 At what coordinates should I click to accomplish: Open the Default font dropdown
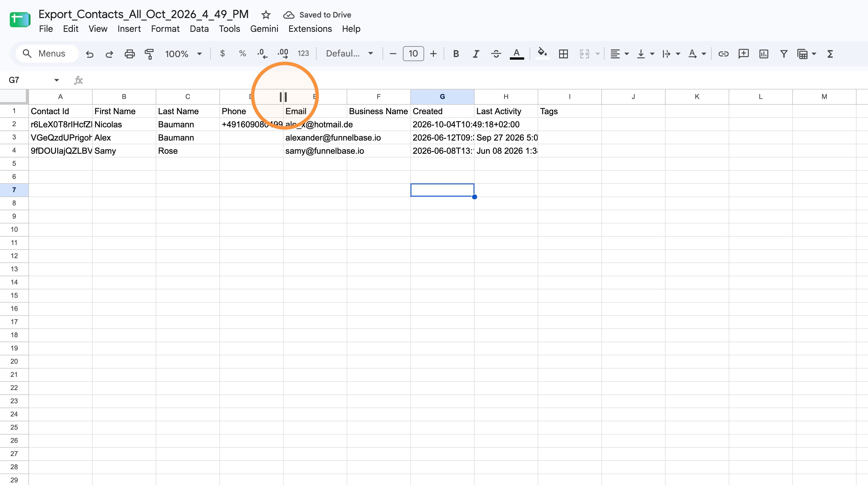tap(350, 54)
